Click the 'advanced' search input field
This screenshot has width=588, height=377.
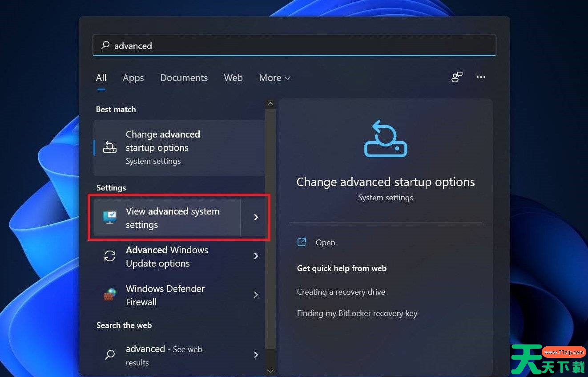[294, 45]
